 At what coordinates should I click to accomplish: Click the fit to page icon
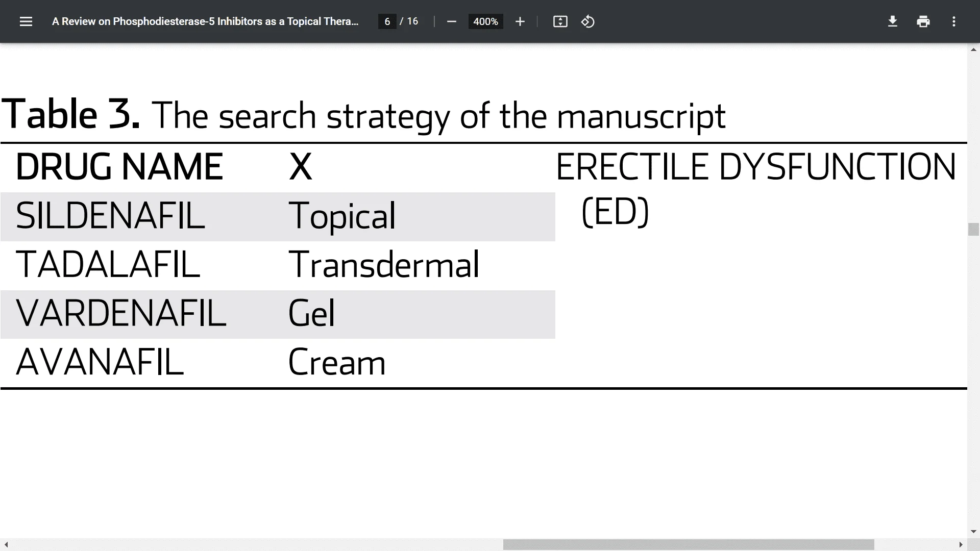click(x=560, y=21)
